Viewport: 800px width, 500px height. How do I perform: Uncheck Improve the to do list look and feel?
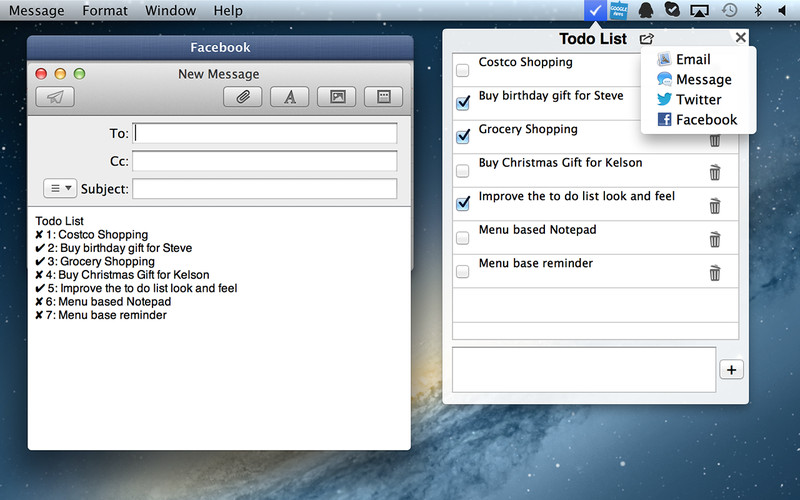click(x=463, y=203)
